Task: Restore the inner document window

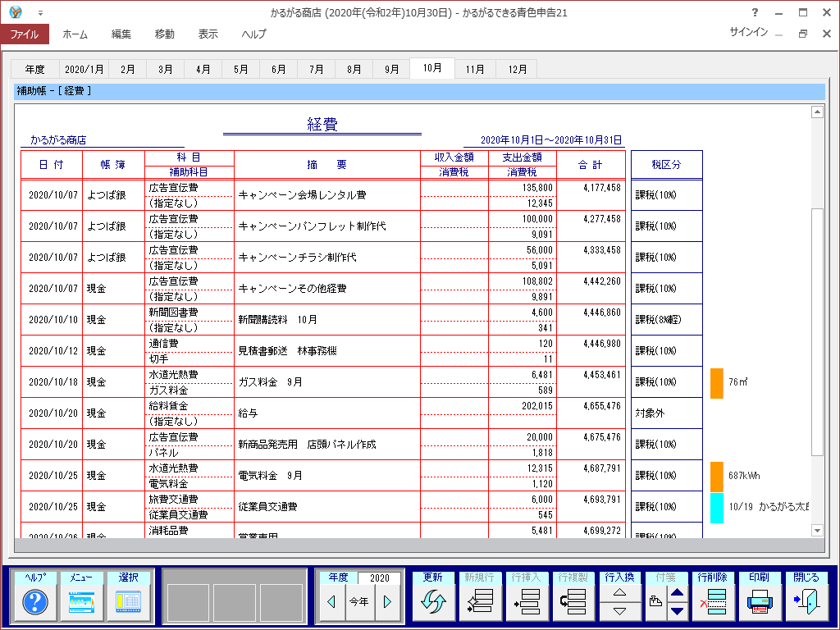Action: click(803, 33)
